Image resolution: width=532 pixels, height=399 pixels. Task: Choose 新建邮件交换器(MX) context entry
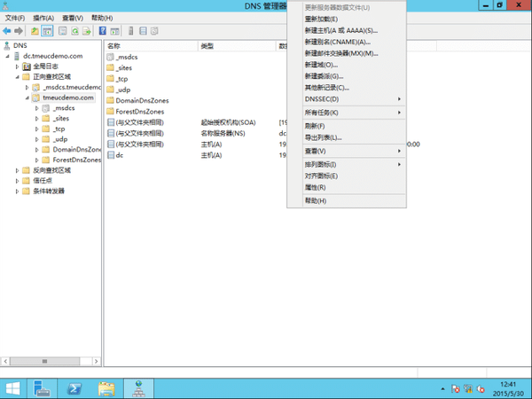pos(347,53)
